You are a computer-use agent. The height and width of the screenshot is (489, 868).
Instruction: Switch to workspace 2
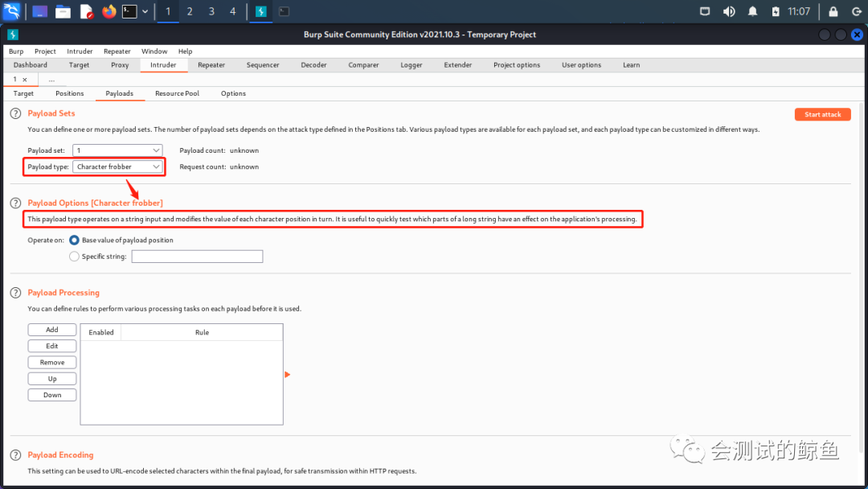[190, 11]
